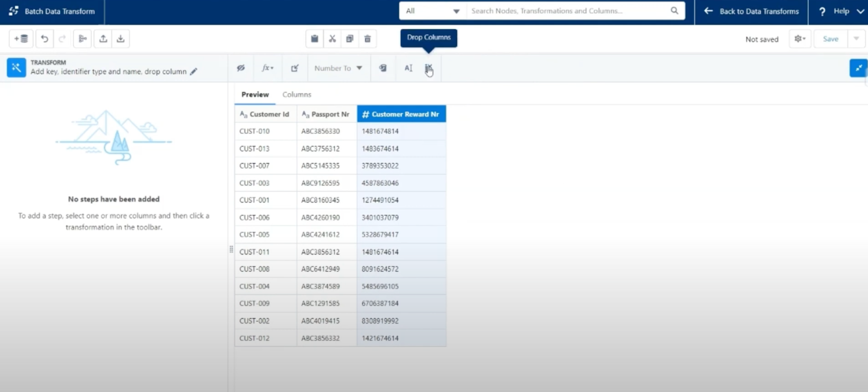Viewport: 868px width, 392px height.
Task: Click cell ABC3756312
Action: [x=327, y=149]
